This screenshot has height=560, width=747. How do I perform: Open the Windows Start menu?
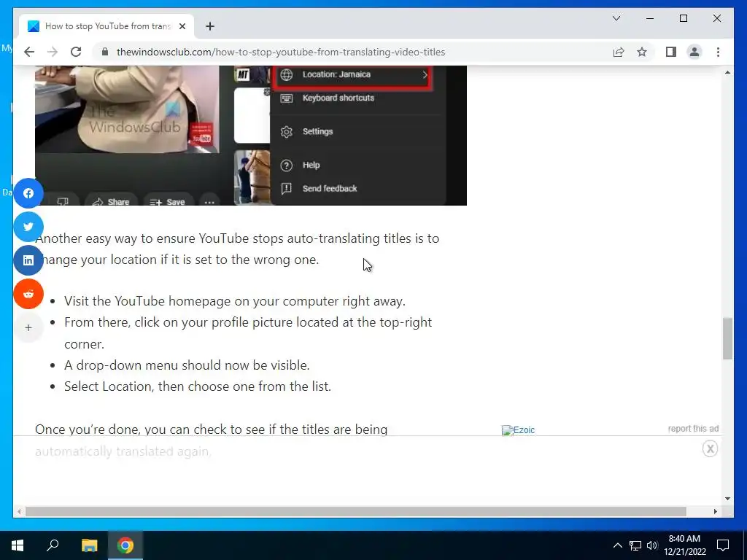coord(18,545)
